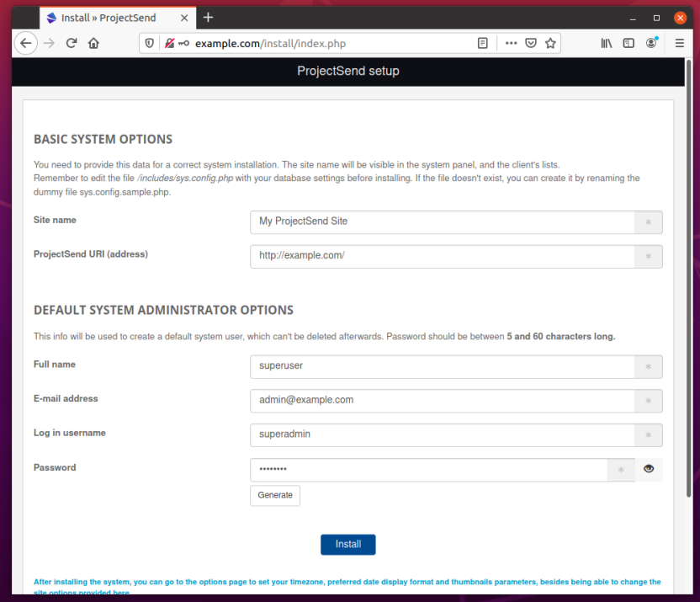700x602 pixels.
Task: Open the page actions three-dots menu
Action: tap(511, 44)
